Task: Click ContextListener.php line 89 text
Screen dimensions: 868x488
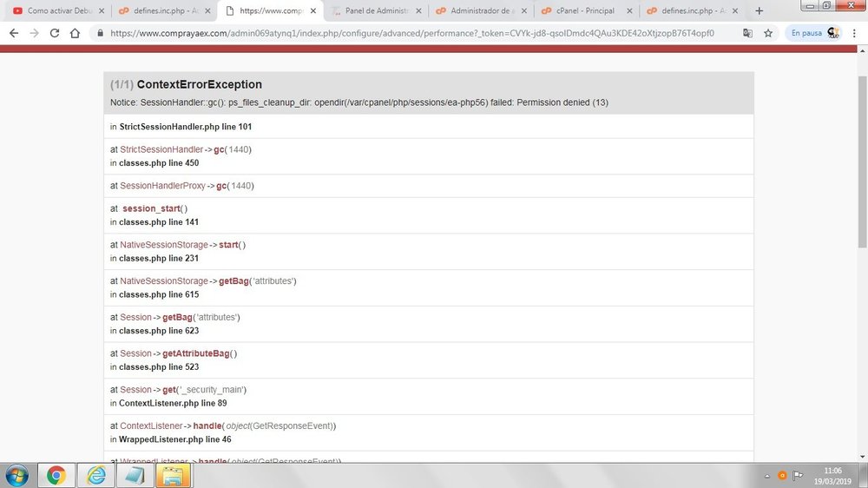Action: (x=173, y=403)
